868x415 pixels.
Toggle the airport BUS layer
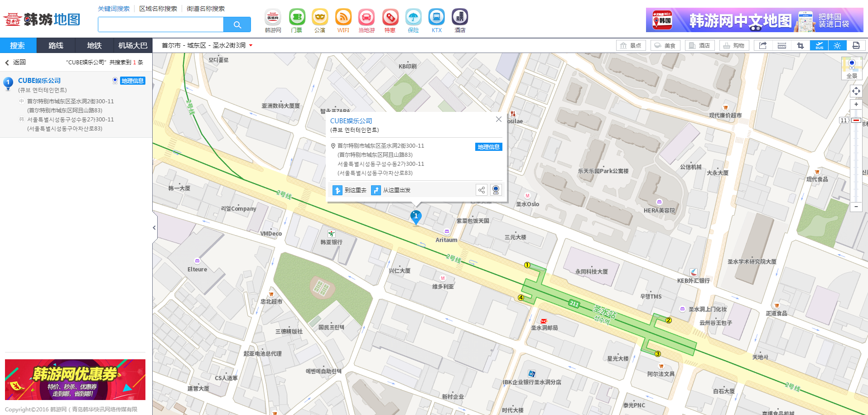(x=819, y=45)
